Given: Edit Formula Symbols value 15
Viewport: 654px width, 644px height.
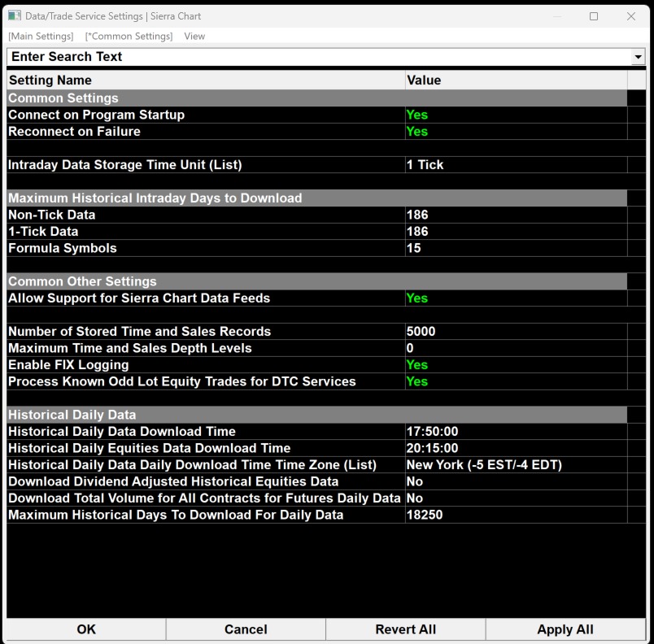Looking at the screenshot, I should click(x=516, y=248).
